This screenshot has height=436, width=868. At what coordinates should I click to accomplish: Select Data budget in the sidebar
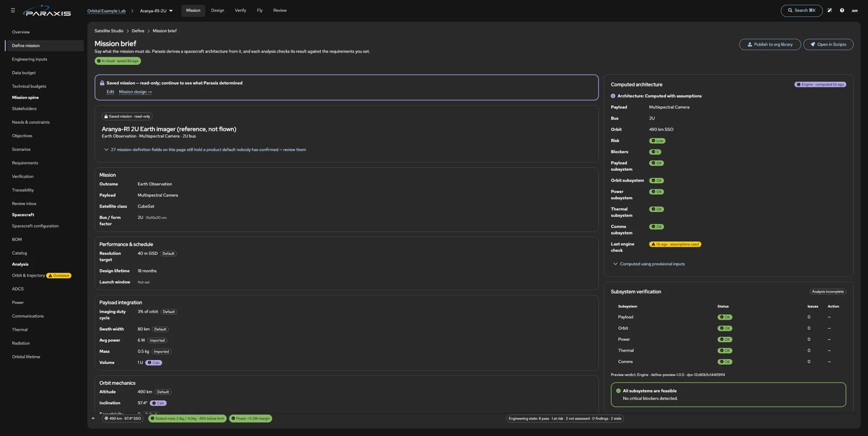pos(45,73)
